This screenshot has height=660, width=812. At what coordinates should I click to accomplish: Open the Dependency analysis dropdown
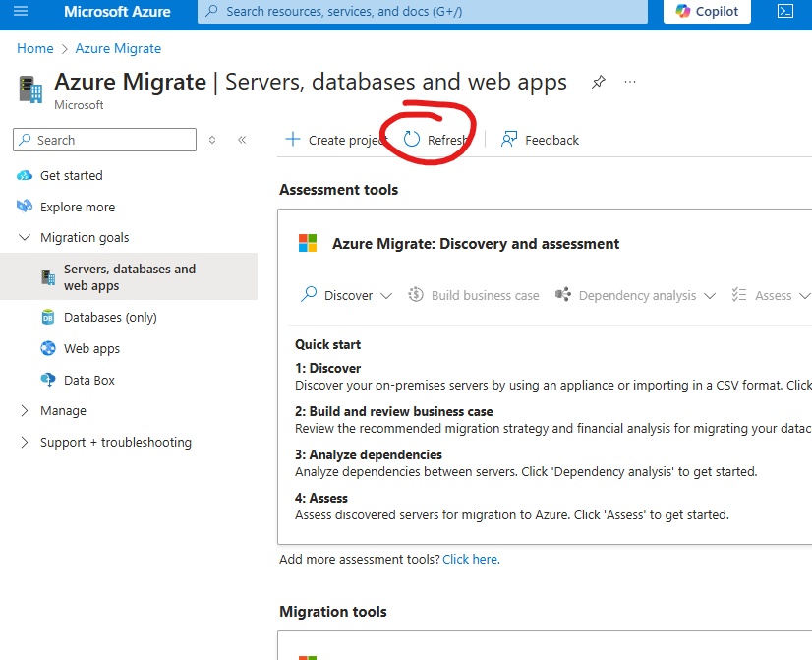coord(636,295)
